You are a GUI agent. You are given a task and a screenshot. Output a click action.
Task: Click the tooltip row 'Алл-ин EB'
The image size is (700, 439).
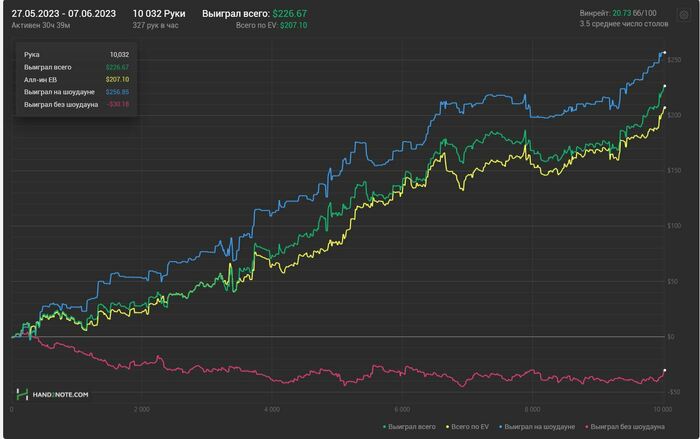(x=76, y=79)
